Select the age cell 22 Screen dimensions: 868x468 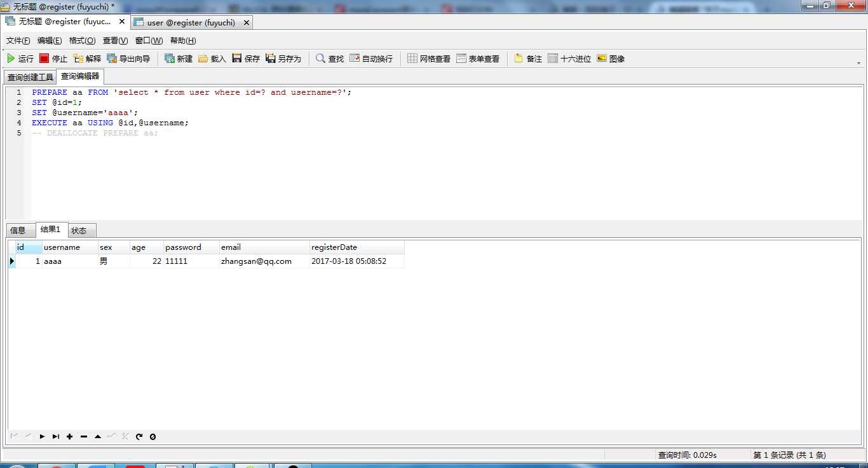pos(147,261)
